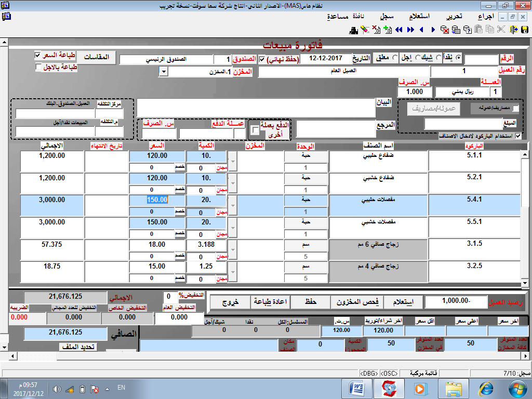Image resolution: width=532 pixels, height=399 pixels.
Task: Expand the المخزن warehouse dropdown
Action: [x=163, y=72]
